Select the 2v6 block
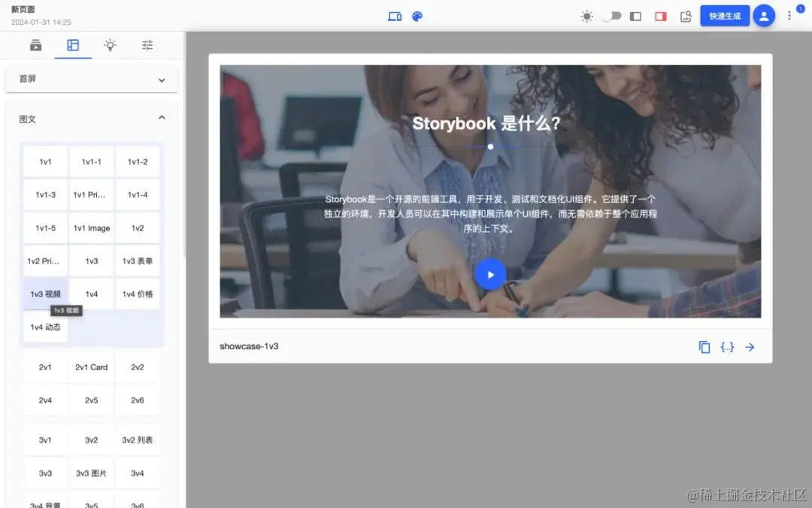 (138, 400)
